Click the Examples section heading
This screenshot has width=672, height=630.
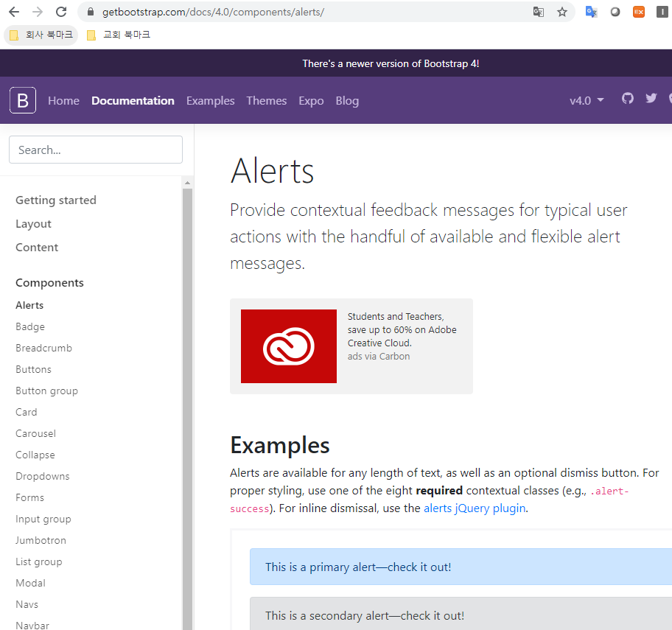[x=280, y=445]
